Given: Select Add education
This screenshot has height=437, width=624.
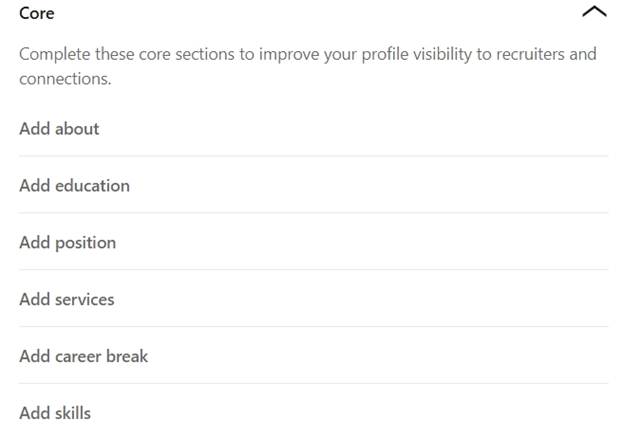Looking at the screenshot, I should [313, 186].
